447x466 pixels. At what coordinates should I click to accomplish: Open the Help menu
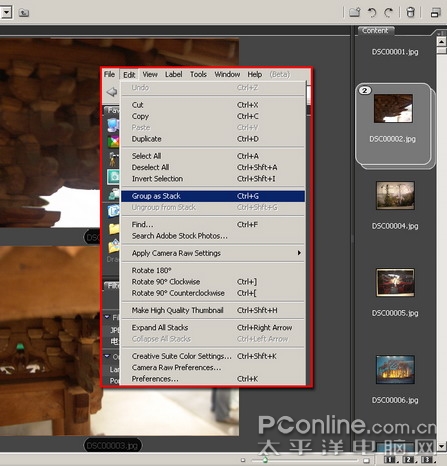point(255,74)
